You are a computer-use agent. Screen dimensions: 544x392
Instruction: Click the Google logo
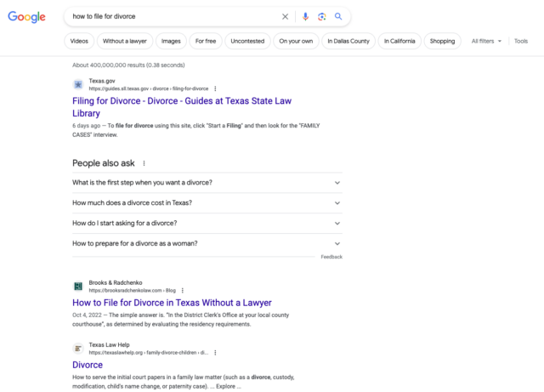pos(26,16)
